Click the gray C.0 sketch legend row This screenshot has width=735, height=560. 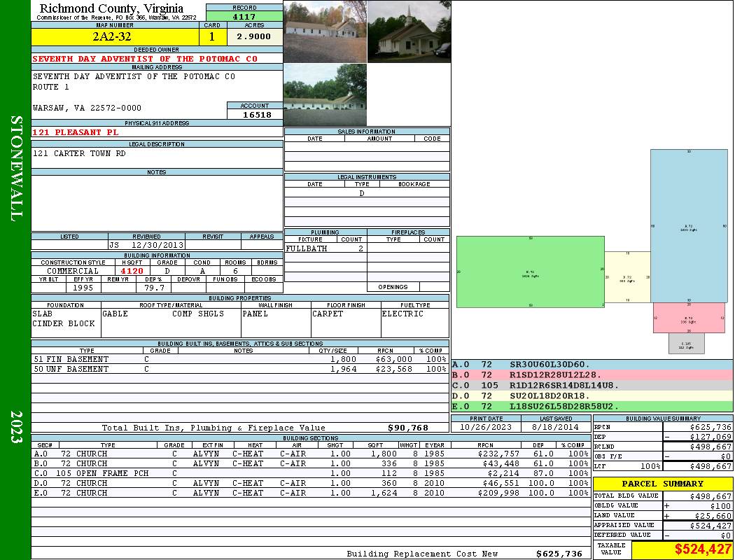coord(592,385)
